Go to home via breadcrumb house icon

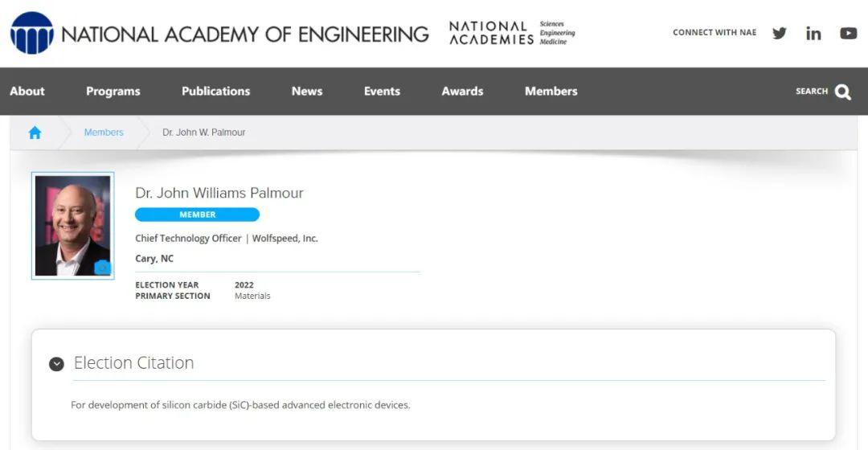click(35, 133)
